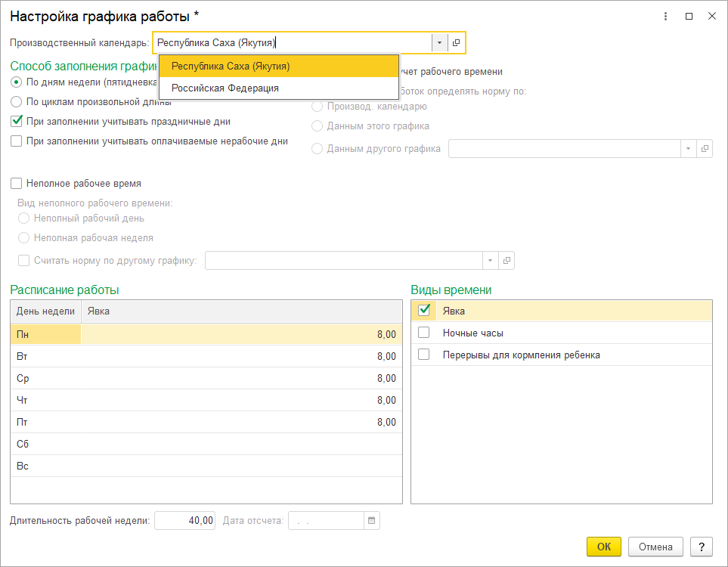Expand the Данным другого графика dropdown arrow
The height and width of the screenshot is (567, 728).
pos(688,149)
